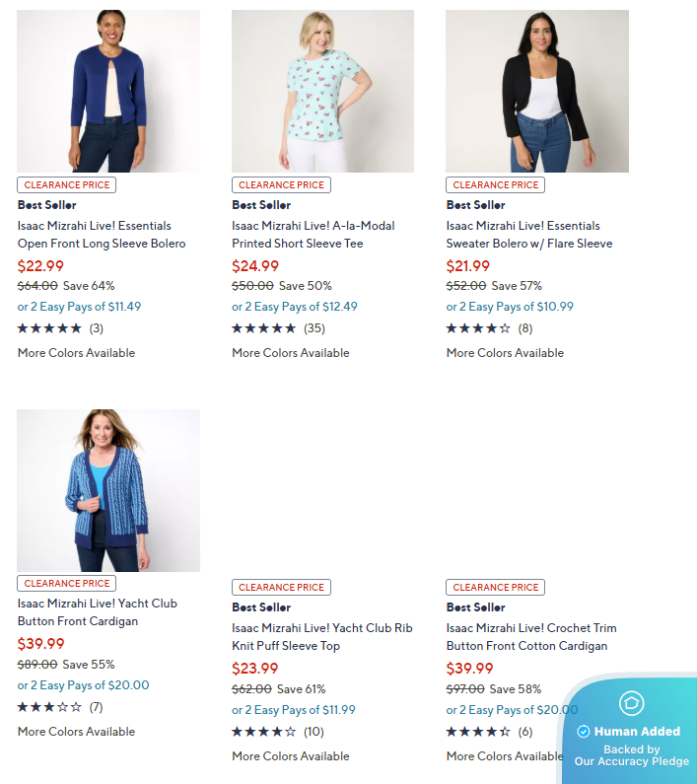Screen dimensions: 697x784
Task: Open A-la-Modal Printed Short Sleeve Tee link
Action: pos(313,235)
